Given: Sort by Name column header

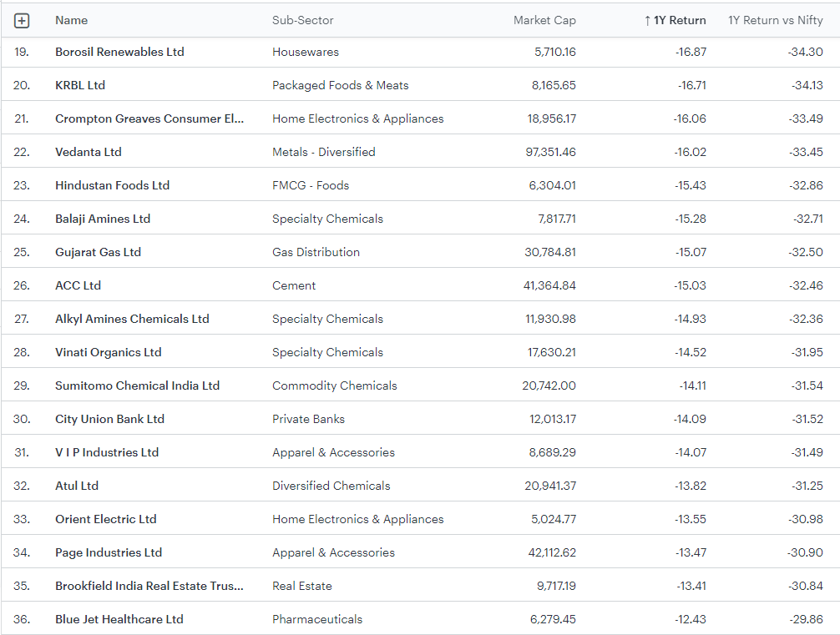Looking at the screenshot, I should point(71,20).
